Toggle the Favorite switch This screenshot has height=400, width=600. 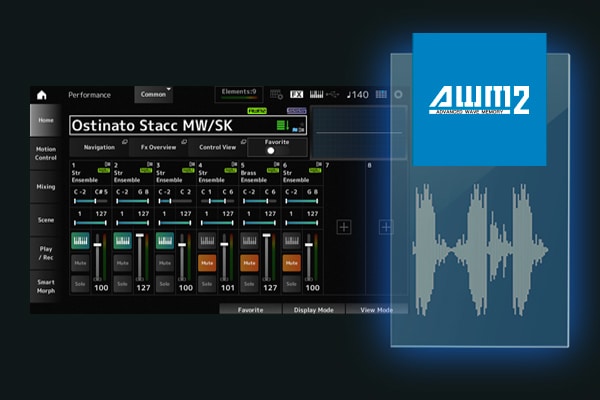click(269, 151)
